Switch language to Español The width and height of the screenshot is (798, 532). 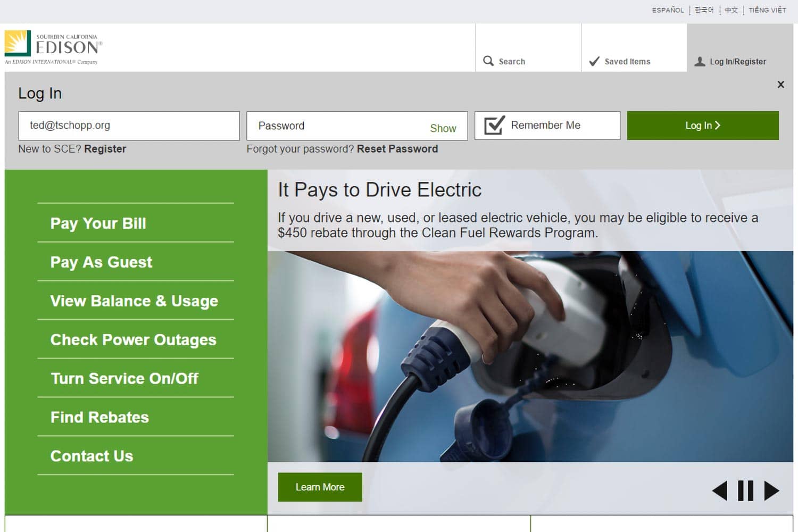click(x=668, y=10)
